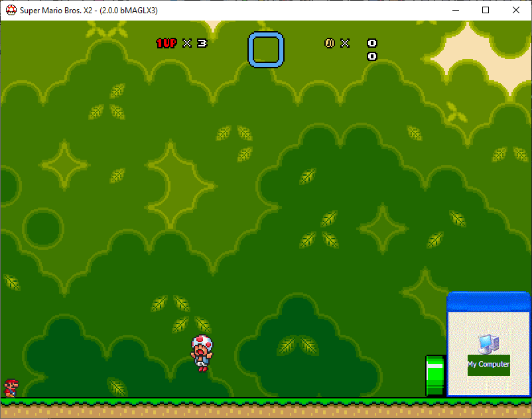Minimize the Super Mario Bros. X2 window
Viewport: 532px width, 419px height.
click(x=456, y=10)
